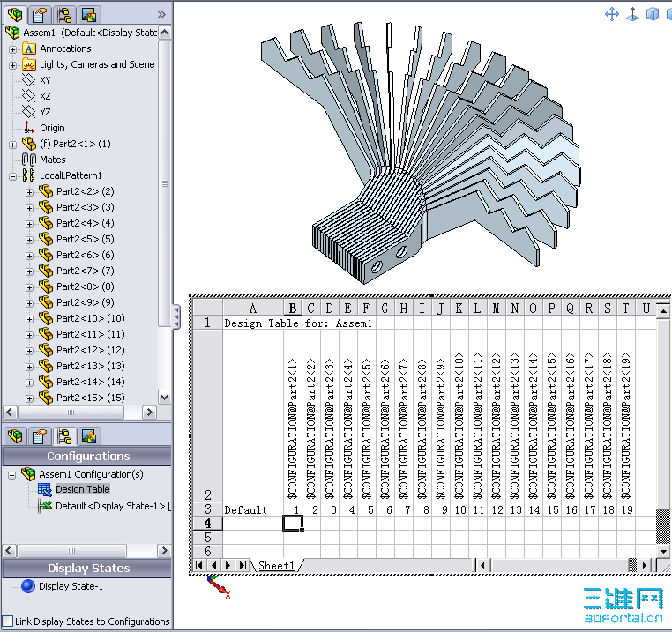Select the Mates paperclip icon
The image size is (672, 632).
coord(29,160)
